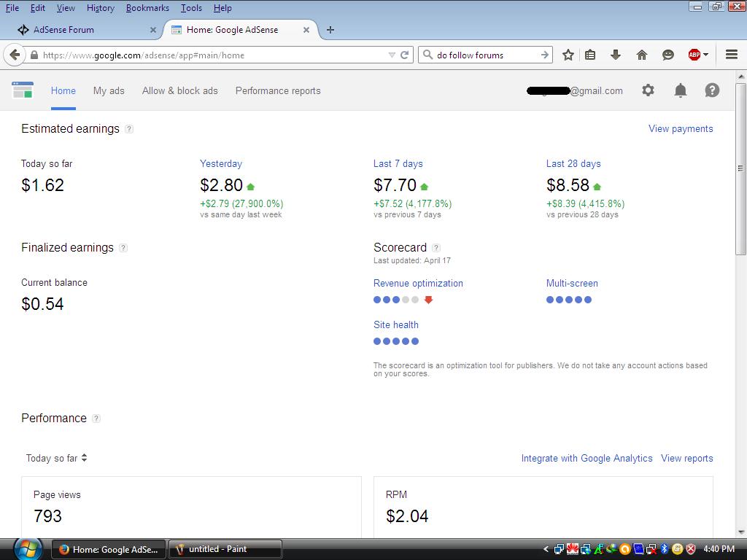This screenshot has width=747, height=560.
Task: Click the AdSense logo icon
Action: (23, 90)
